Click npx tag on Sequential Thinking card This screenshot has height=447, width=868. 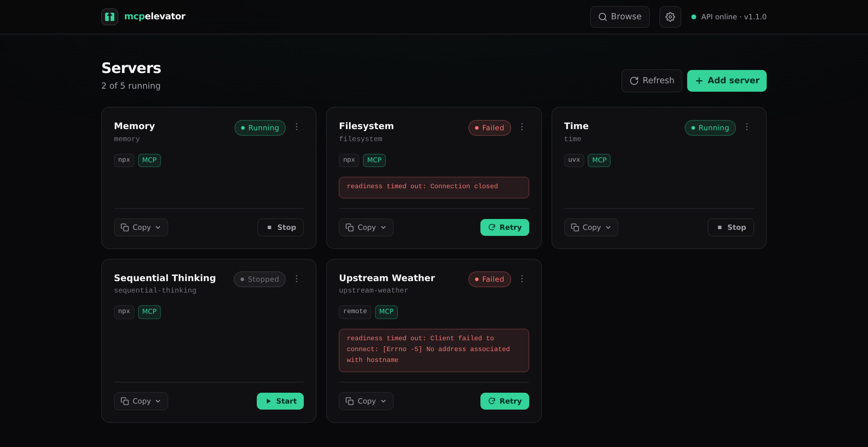(124, 312)
